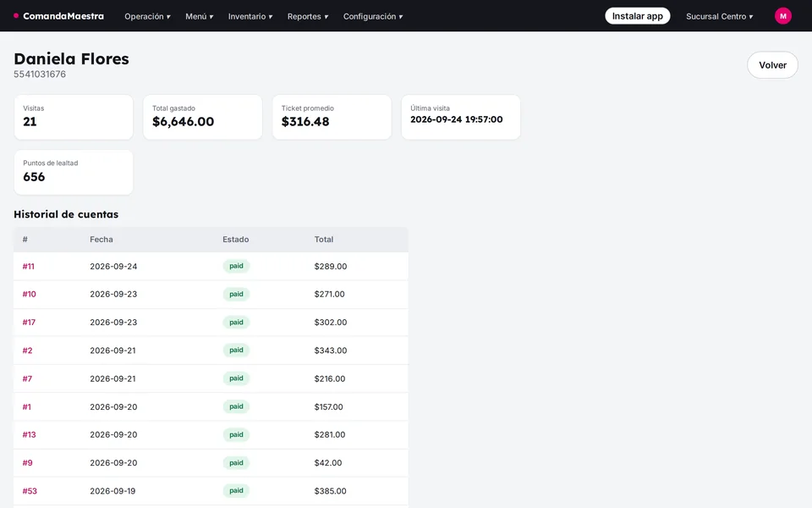Click the $302.00 total cell
Viewport: 812px width, 508px height.
pos(331,323)
